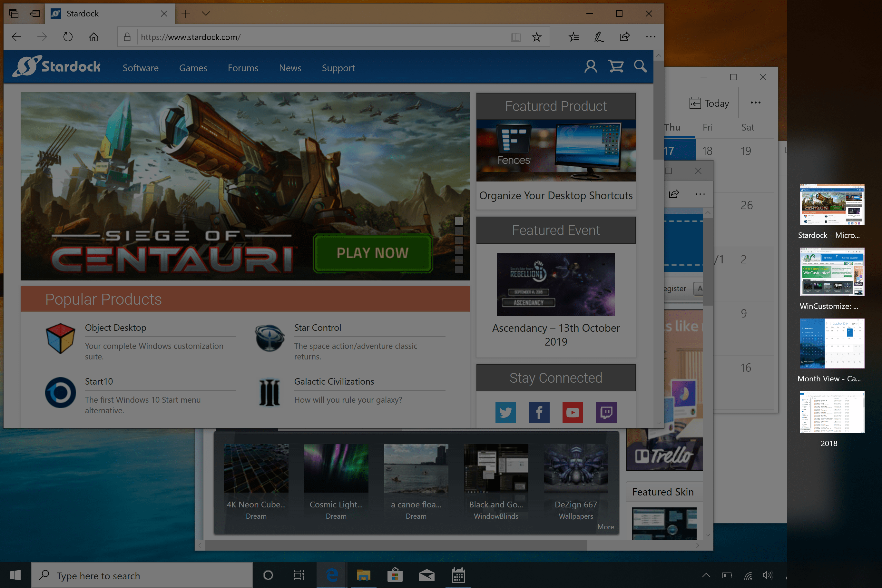Image resolution: width=882 pixels, height=588 pixels.
Task: Open Microsoft Store from taskbar
Action: (395, 575)
